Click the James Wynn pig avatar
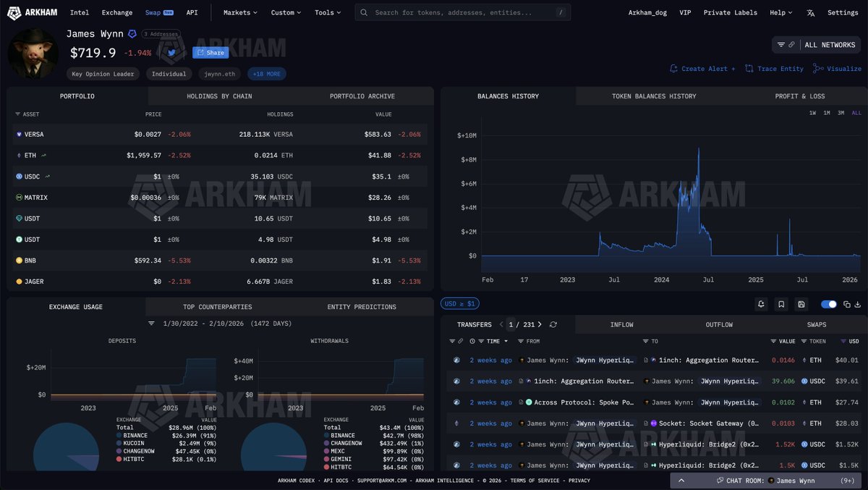Screen dimensions: 868x490 [x=33, y=54]
